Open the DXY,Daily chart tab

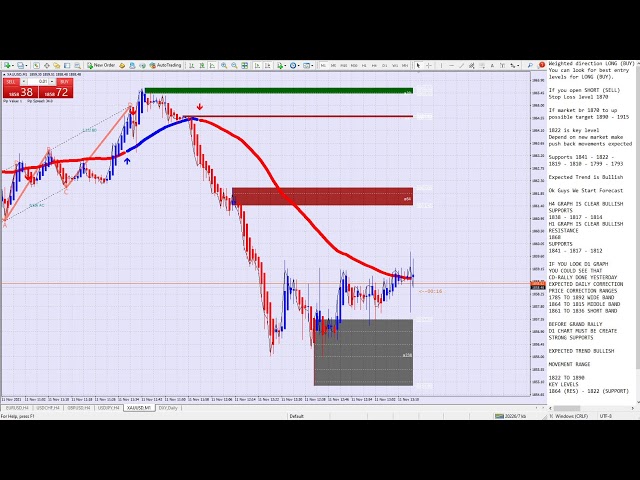167,408
